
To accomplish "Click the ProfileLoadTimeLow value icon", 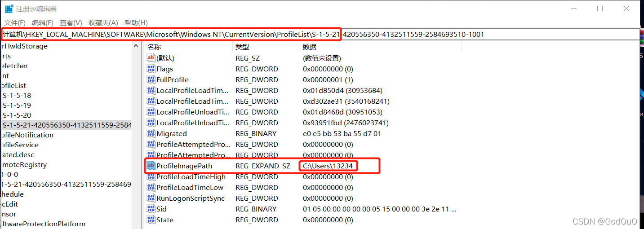I will pyautogui.click(x=151, y=187).
